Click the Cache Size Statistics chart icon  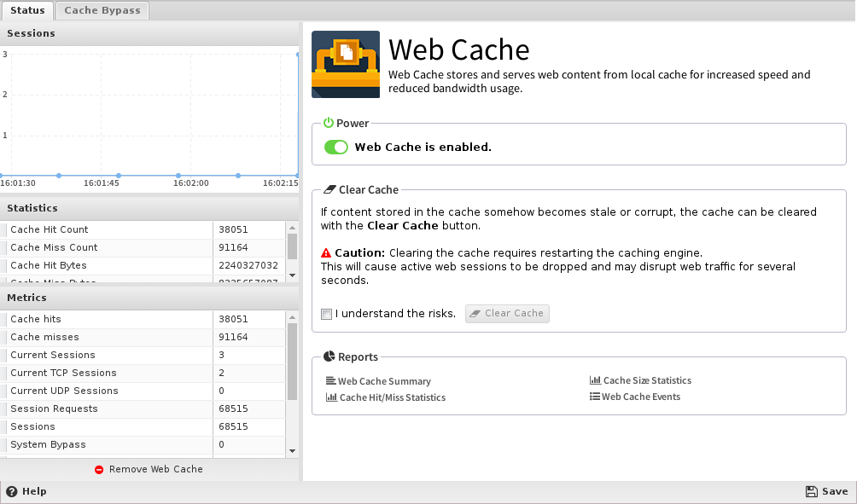coord(595,380)
